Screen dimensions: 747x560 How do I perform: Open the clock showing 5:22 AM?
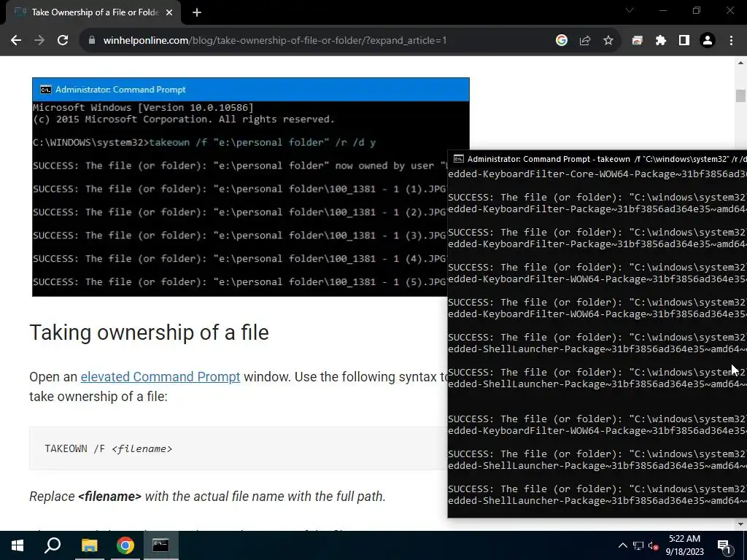[x=684, y=545]
